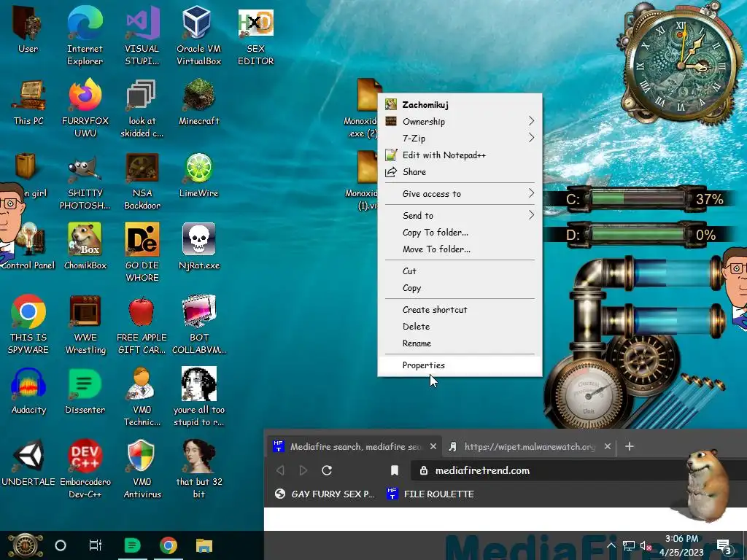The width and height of the screenshot is (747, 560).
Task: Choose Copy To folder...
Action: coord(460,233)
